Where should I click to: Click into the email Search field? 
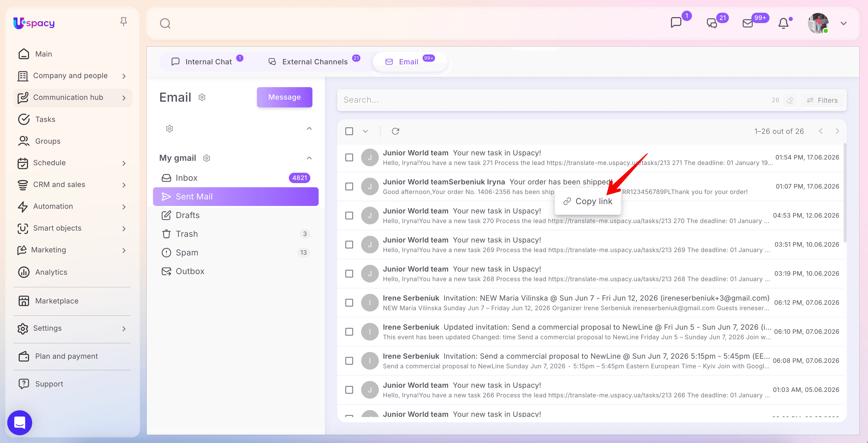(552, 100)
